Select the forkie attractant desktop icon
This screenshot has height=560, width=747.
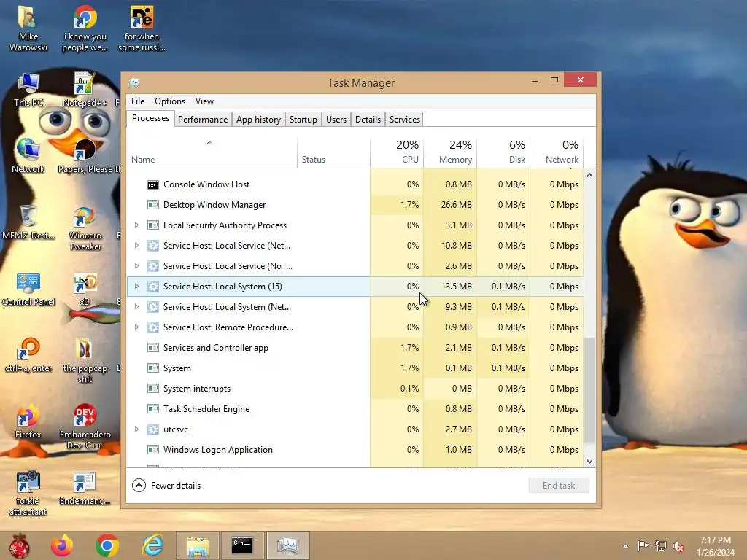28,494
